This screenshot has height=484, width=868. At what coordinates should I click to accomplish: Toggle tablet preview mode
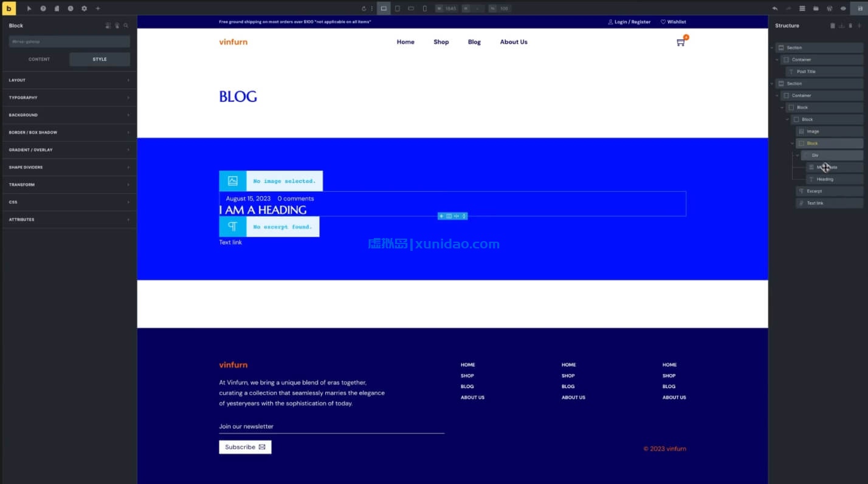(397, 8)
